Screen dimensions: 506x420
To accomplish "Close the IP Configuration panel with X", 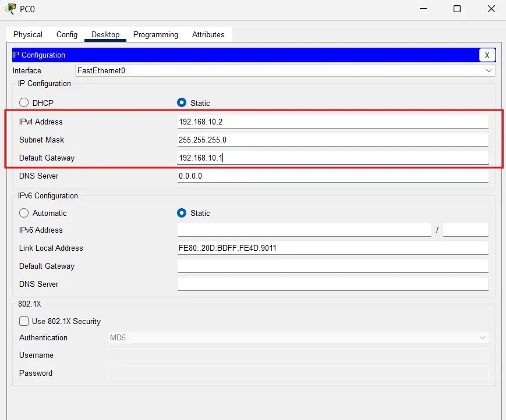I will 487,55.
